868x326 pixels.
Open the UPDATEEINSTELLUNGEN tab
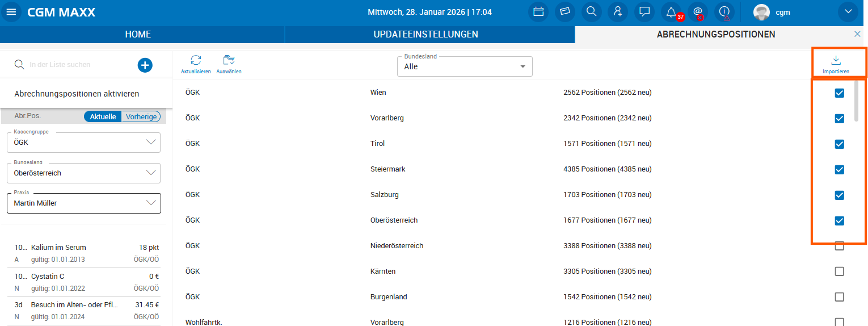click(425, 35)
